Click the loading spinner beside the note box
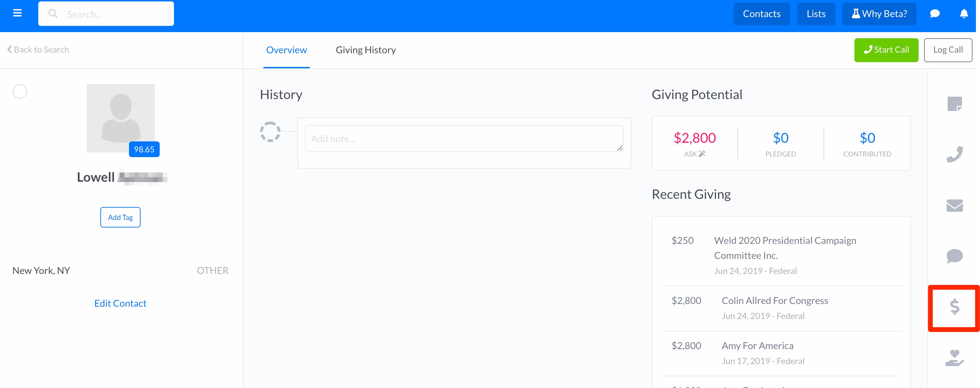This screenshot has height=388, width=980. tap(270, 132)
